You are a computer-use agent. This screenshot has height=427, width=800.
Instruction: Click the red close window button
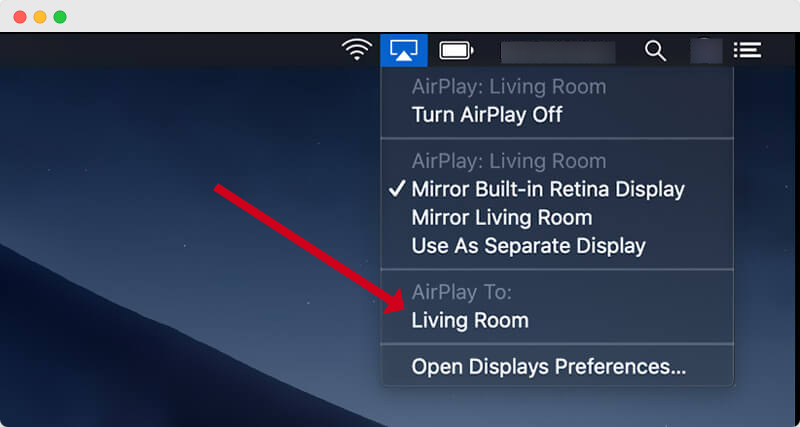20,17
